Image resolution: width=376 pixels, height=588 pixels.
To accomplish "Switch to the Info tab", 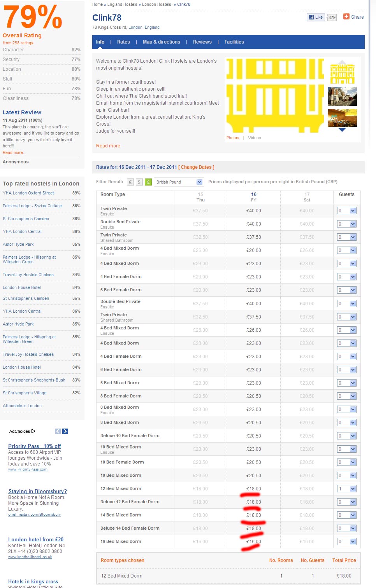I will click(x=100, y=42).
